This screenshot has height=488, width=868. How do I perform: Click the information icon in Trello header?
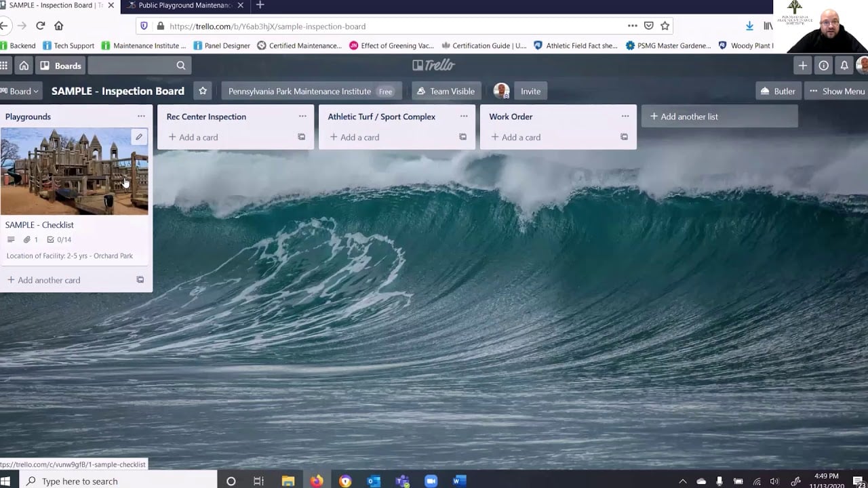(823, 65)
